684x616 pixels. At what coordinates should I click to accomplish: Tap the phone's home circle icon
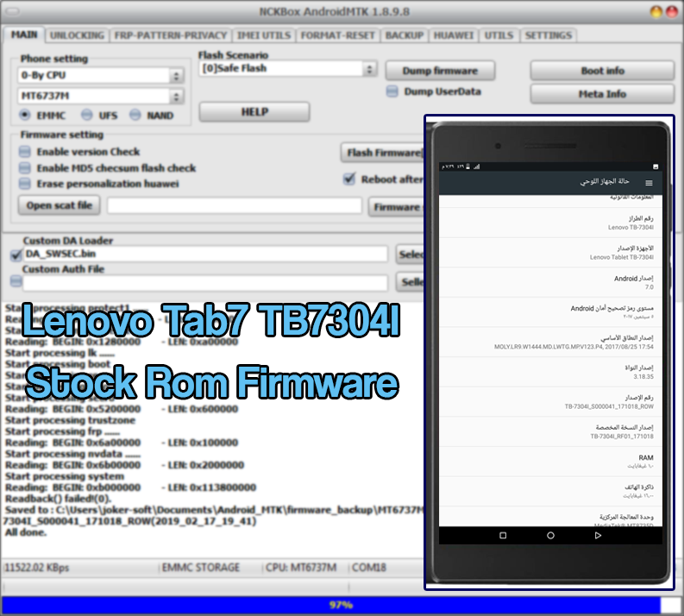coord(550,535)
